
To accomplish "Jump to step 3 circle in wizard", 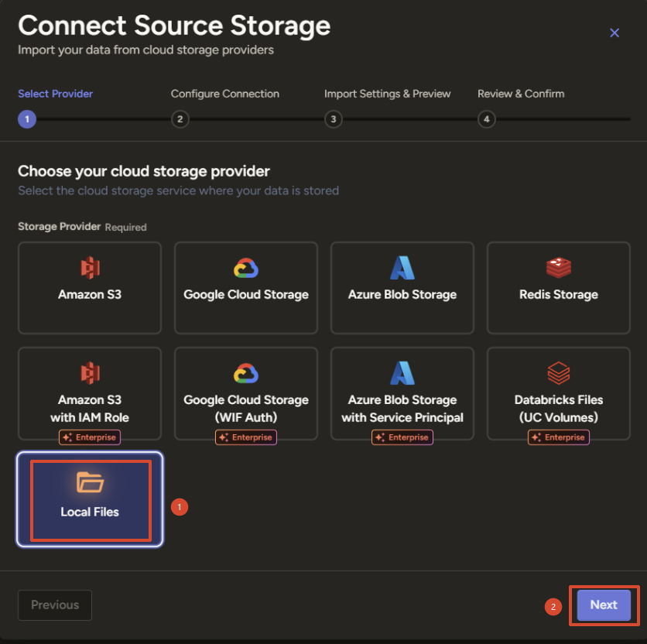I will [334, 119].
